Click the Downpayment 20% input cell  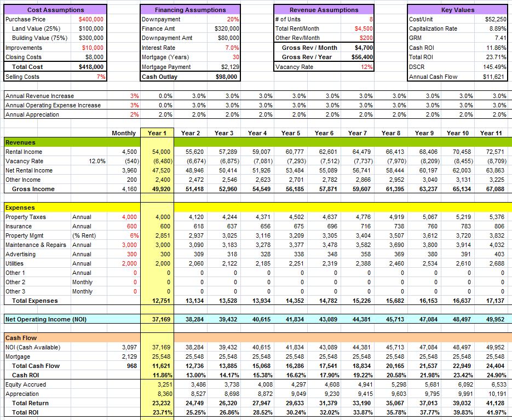point(225,19)
